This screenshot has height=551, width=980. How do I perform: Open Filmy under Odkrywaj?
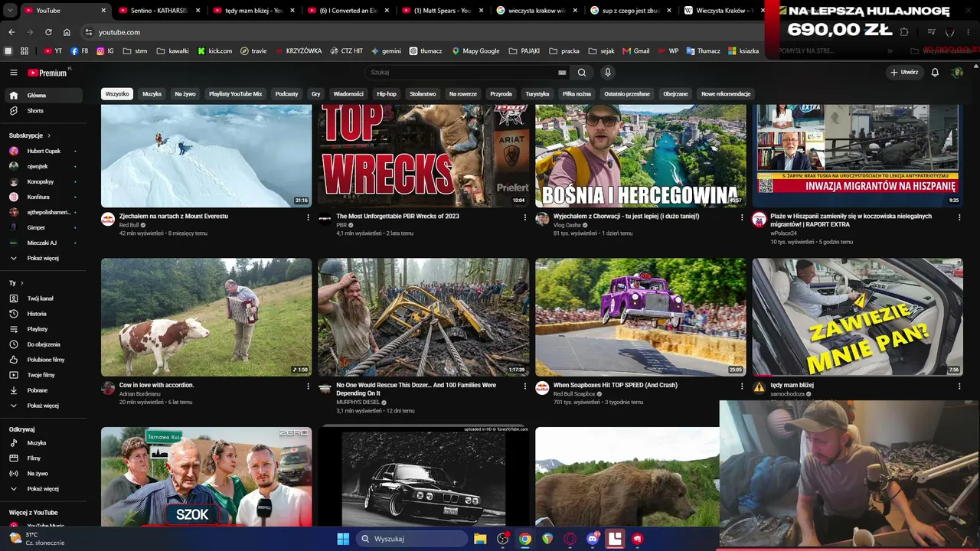pos(43,458)
